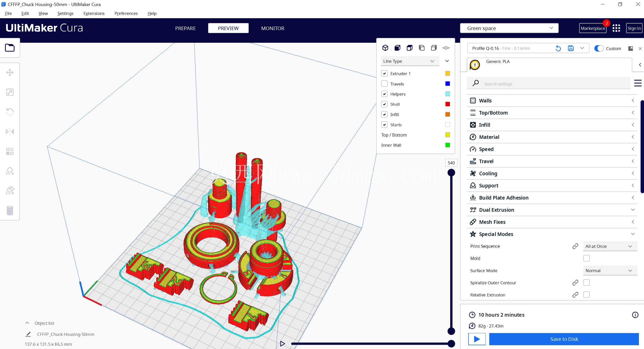Collapse the Special Modes section
Viewport: 644px width, 349px height.
[x=552, y=234]
